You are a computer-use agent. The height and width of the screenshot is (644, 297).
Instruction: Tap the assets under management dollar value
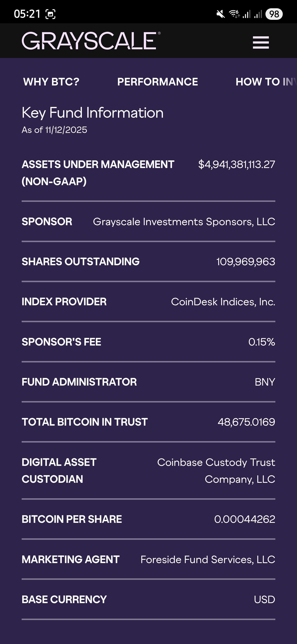pyautogui.click(x=236, y=165)
